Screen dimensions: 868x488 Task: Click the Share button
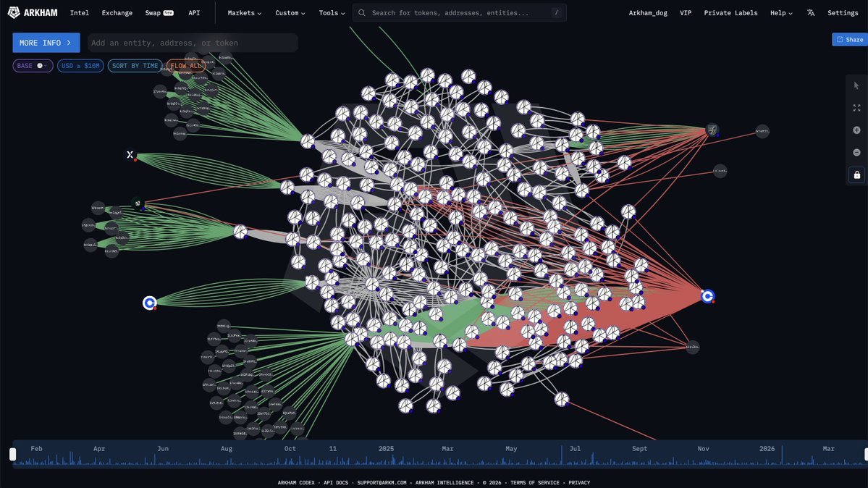[x=849, y=40]
